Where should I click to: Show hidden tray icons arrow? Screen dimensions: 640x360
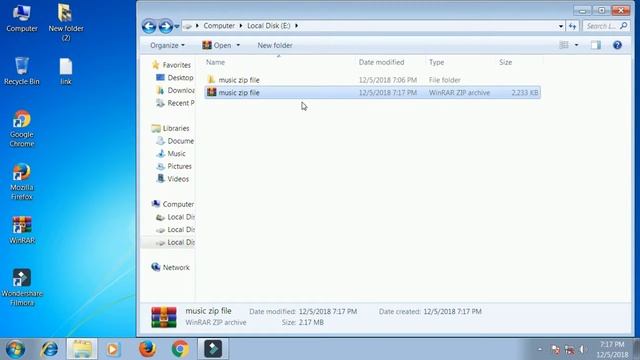[x=540, y=349]
